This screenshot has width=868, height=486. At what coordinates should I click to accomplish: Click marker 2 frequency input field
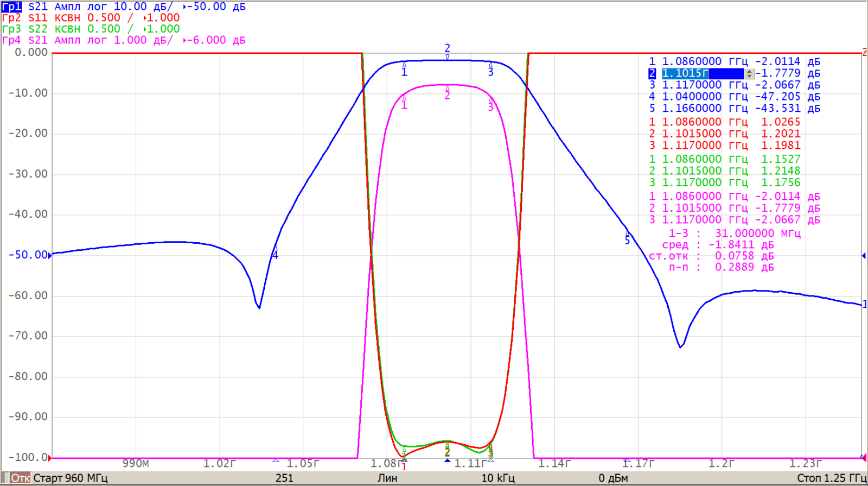(x=702, y=73)
